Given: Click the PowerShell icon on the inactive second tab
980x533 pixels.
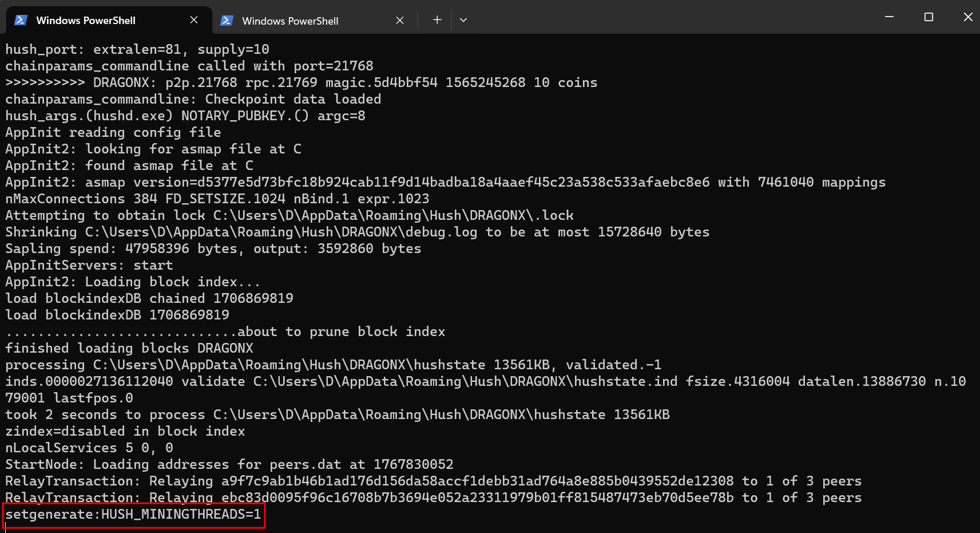Looking at the screenshot, I should coord(227,21).
